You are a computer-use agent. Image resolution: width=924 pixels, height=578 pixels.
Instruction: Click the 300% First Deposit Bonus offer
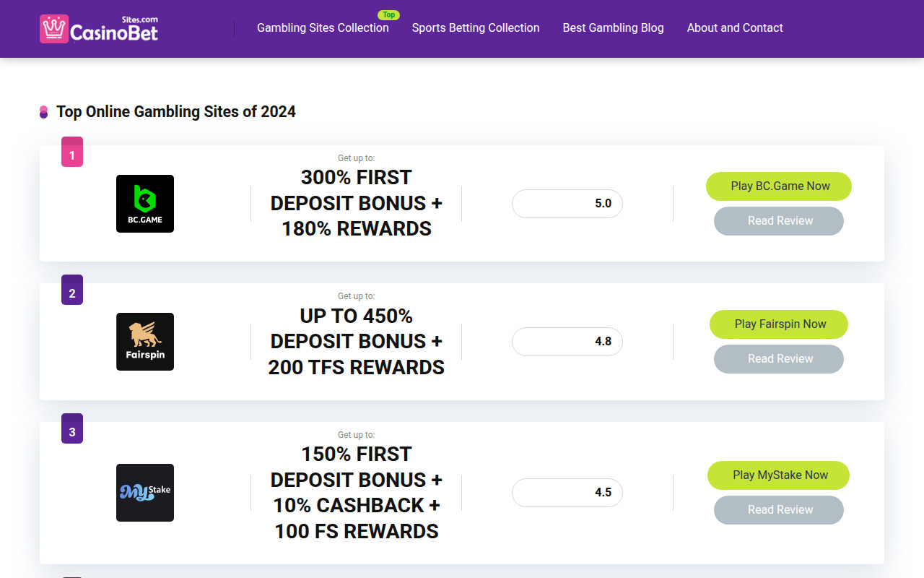pyautogui.click(x=357, y=203)
